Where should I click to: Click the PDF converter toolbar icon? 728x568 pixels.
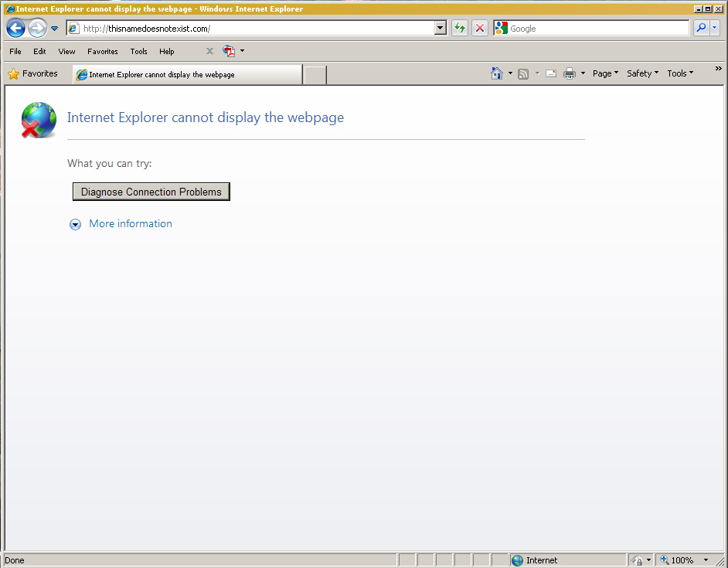pyautogui.click(x=229, y=51)
